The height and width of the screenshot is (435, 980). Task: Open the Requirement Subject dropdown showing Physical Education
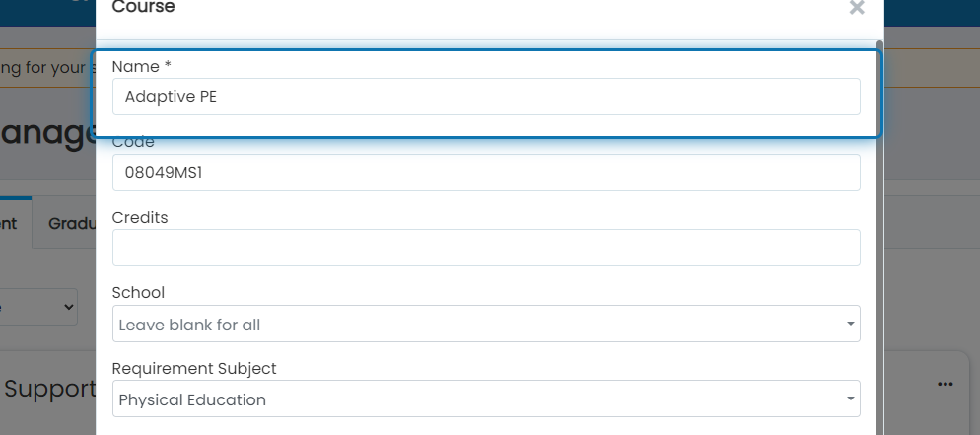(486, 399)
